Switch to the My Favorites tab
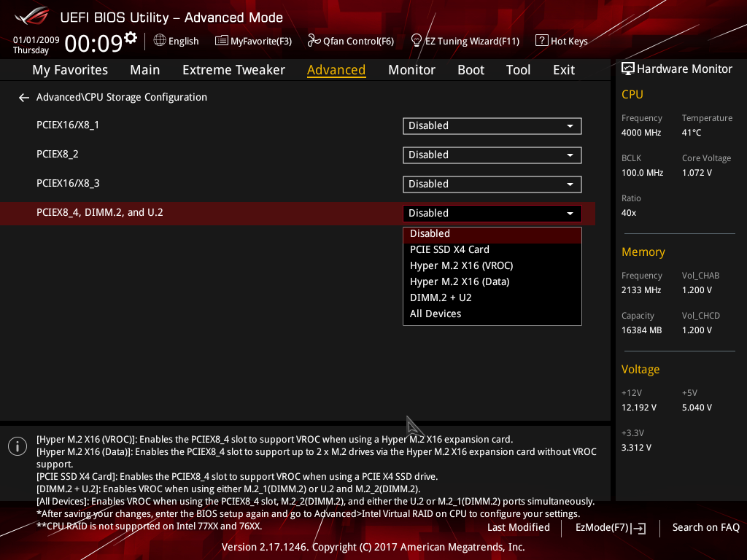The image size is (747, 560). click(x=70, y=70)
